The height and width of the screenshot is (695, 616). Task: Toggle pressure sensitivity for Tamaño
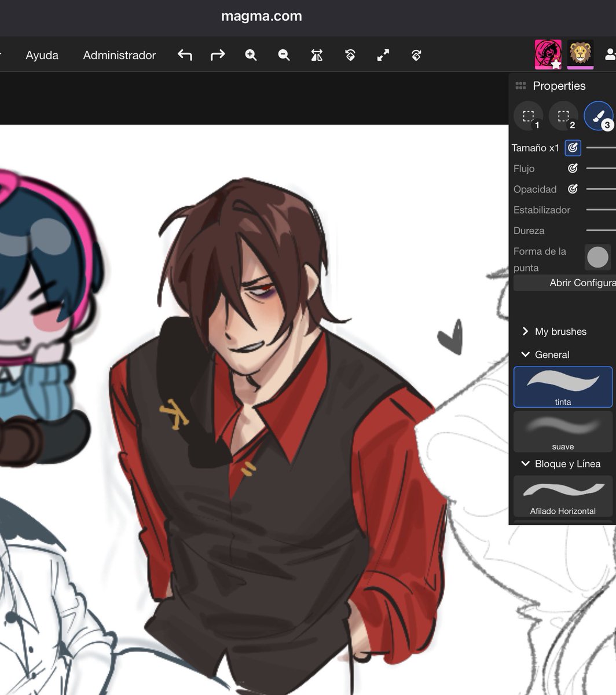(x=573, y=148)
